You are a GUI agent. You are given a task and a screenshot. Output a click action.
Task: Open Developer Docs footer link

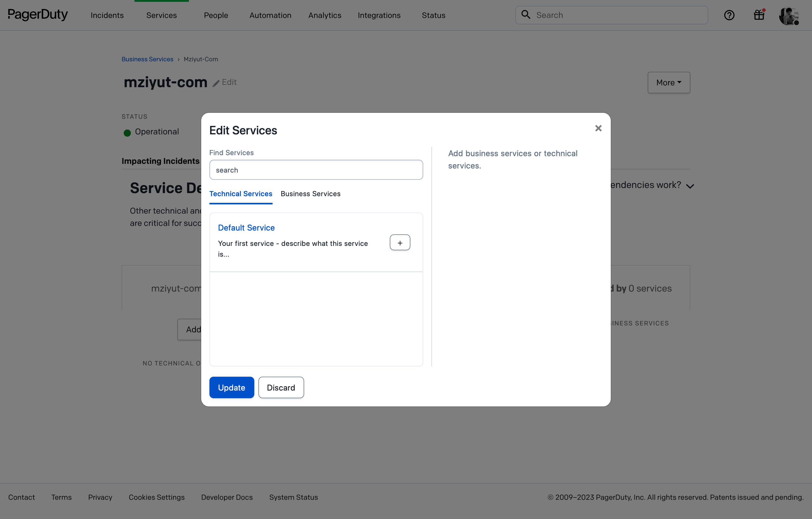tap(227, 497)
